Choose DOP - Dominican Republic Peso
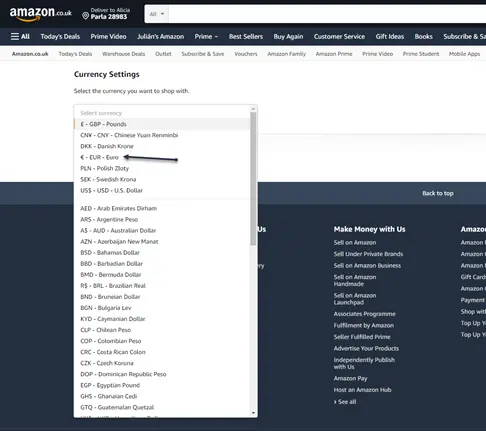The width and height of the screenshot is (486, 431). (x=162, y=374)
